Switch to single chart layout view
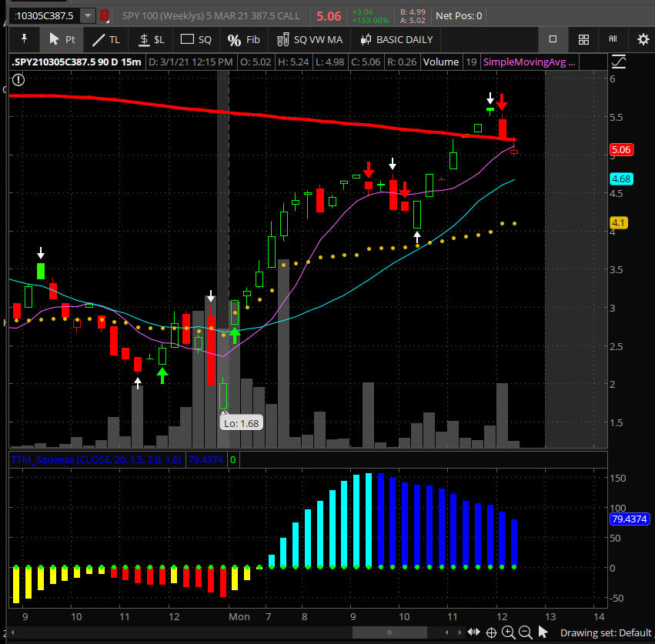The height and width of the screenshot is (644, 655). 553,39
